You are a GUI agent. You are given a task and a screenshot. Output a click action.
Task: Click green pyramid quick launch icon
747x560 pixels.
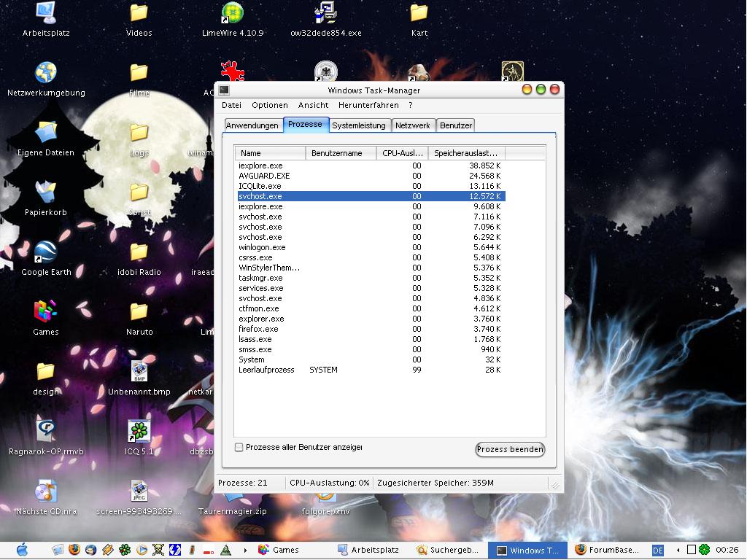click(x=226, y=550)
